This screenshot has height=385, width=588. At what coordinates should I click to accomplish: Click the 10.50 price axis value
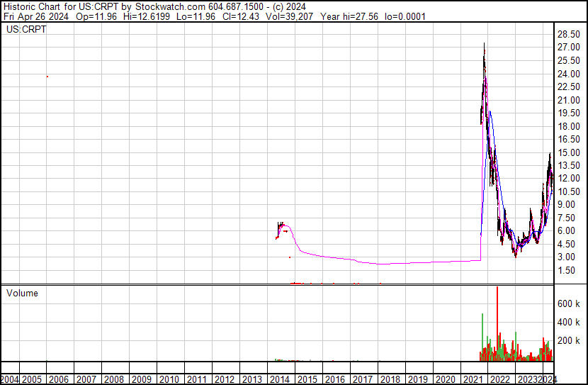569,191
